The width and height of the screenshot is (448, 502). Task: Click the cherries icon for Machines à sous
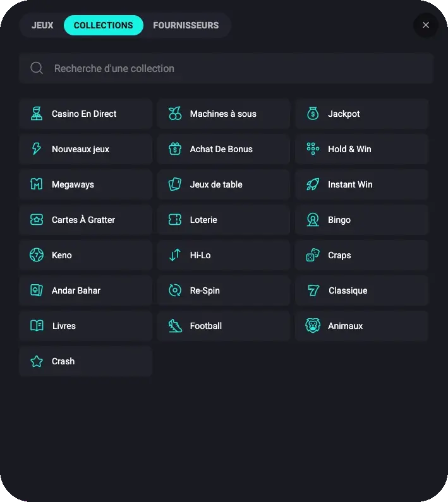(x=175, y=114)
